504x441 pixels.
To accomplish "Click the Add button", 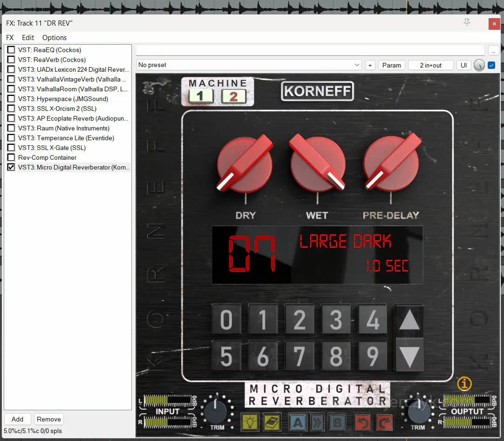I will pos(18,419).
